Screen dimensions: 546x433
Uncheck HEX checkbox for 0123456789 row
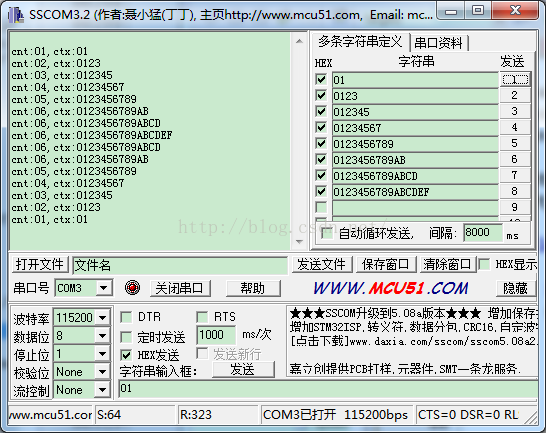321,144
